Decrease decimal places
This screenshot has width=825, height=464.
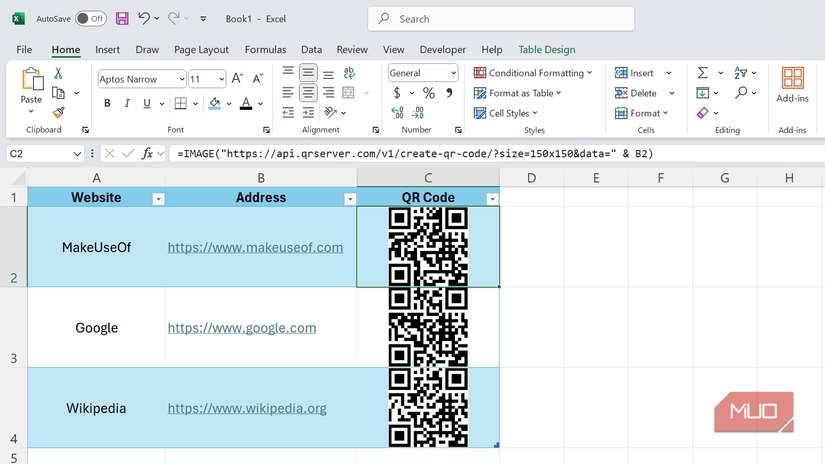click(418, 113)
